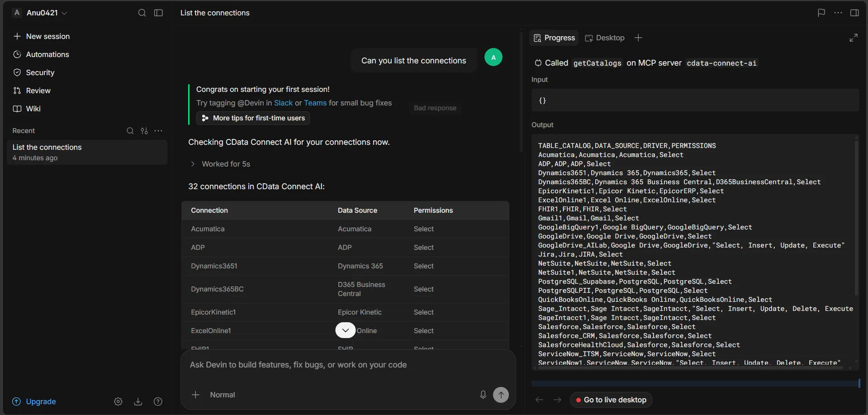Viewport: 868px width, 415px height.
Task: Click the 'Bad response' label
Action: click(x=435, y=108)
